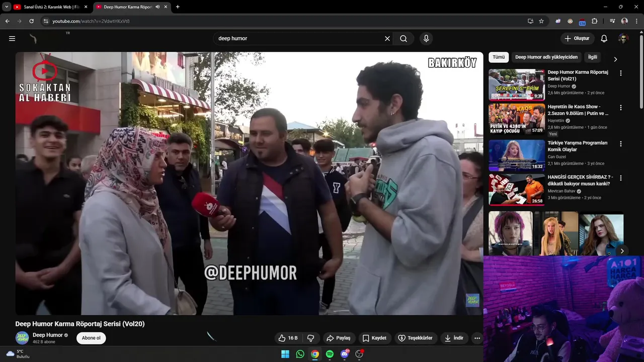Click the search magnifier button

pos(404,39)
